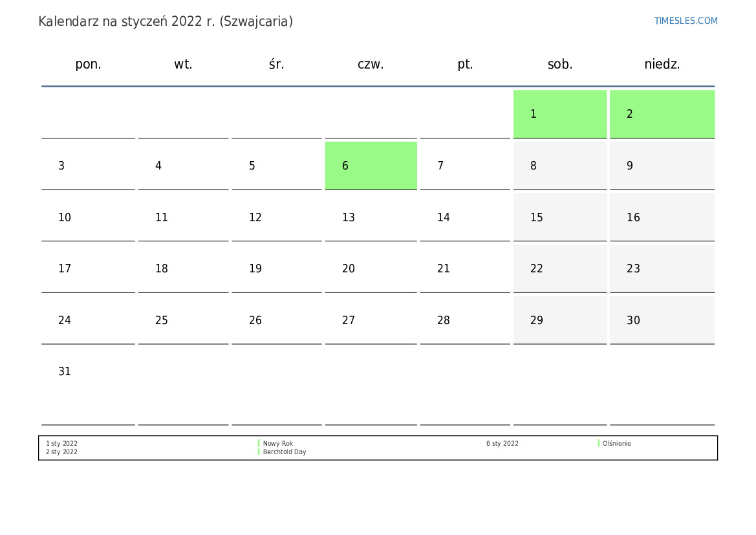Select January 2 Berchtold Day cell
This screenshot has height=535, width=756.
[662, 114]
